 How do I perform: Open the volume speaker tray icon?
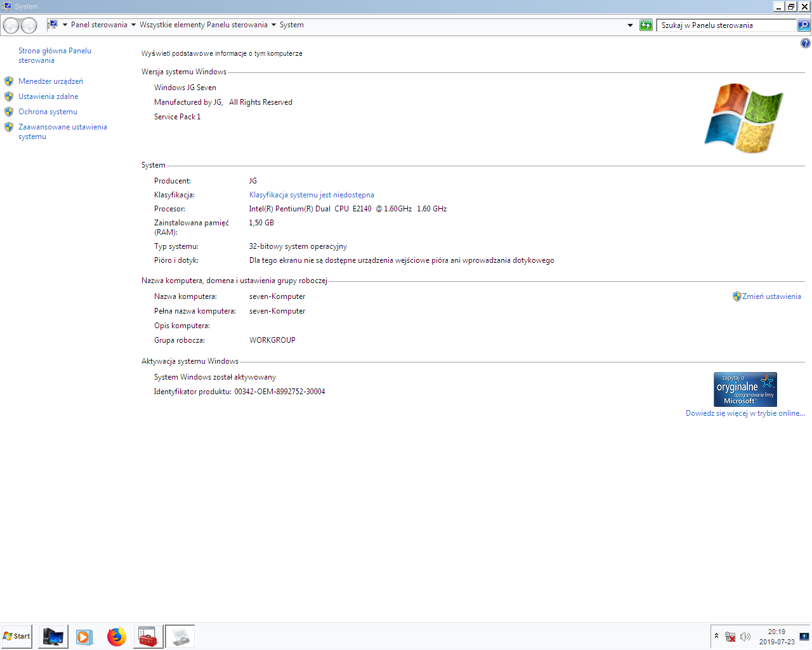click(x=745, y=637)
